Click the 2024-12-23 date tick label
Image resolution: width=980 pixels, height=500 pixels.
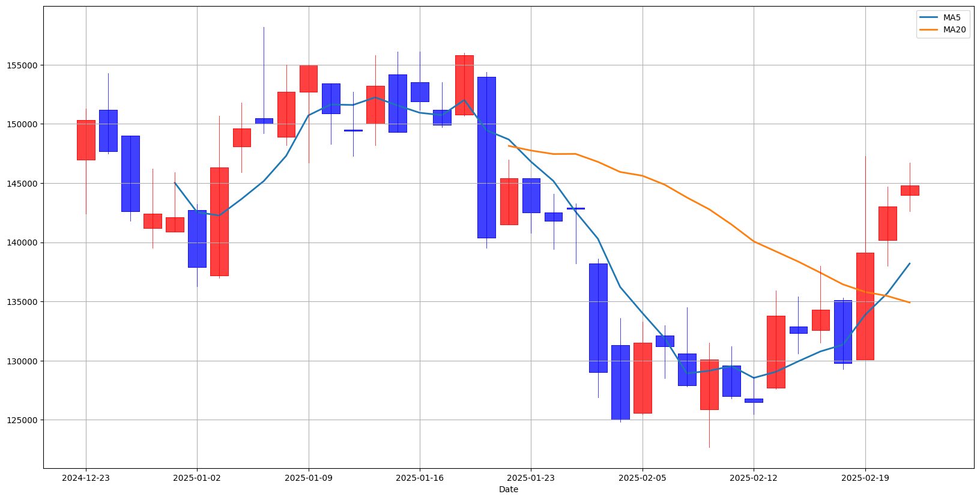tap(86, 478)
